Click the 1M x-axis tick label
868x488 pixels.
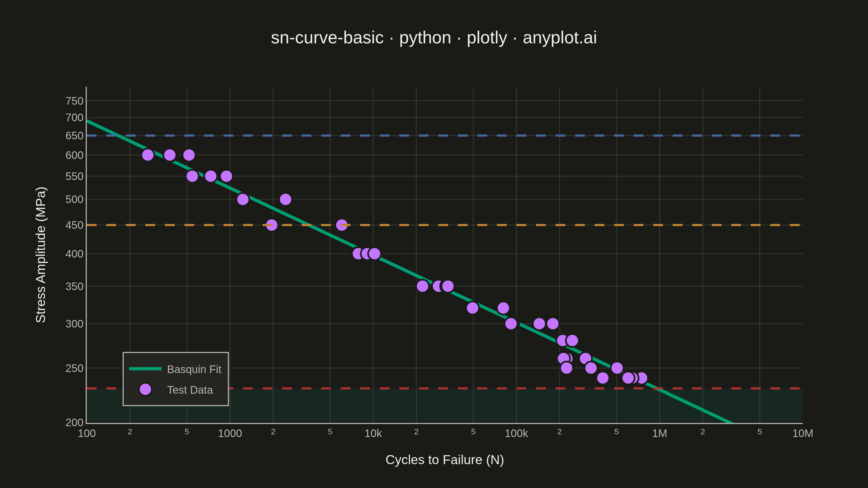(x=659, y=434)
